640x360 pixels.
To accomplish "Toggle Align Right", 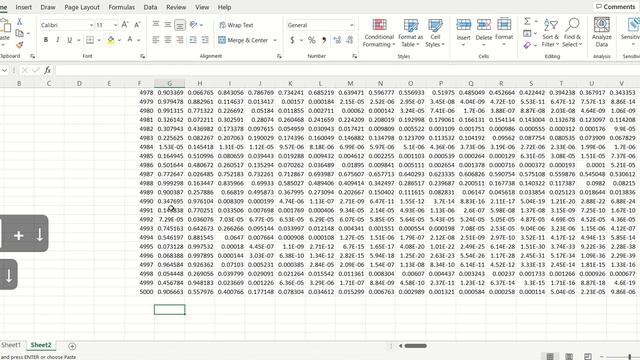I will [180, 40].
